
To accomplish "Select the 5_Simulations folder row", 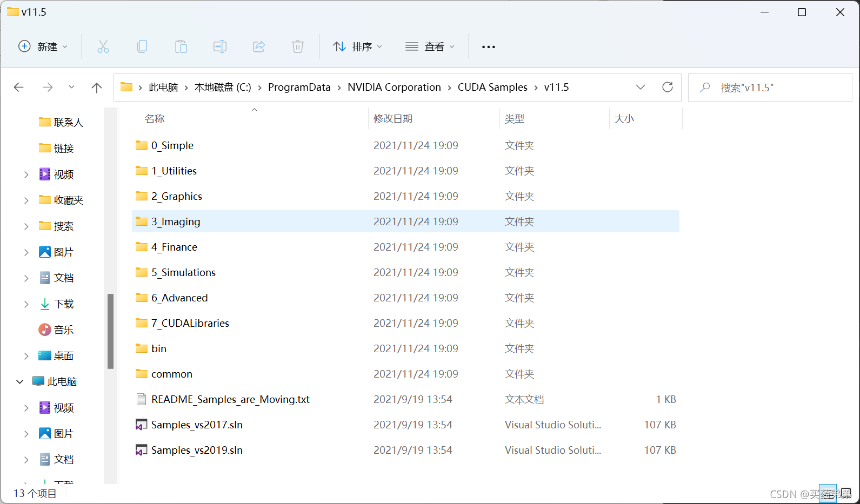I will click(405, 272).
